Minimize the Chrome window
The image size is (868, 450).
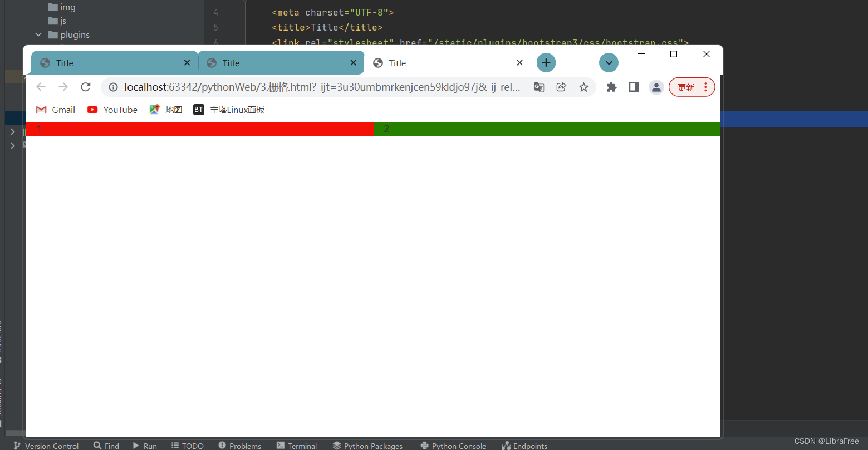pos(641,54)
